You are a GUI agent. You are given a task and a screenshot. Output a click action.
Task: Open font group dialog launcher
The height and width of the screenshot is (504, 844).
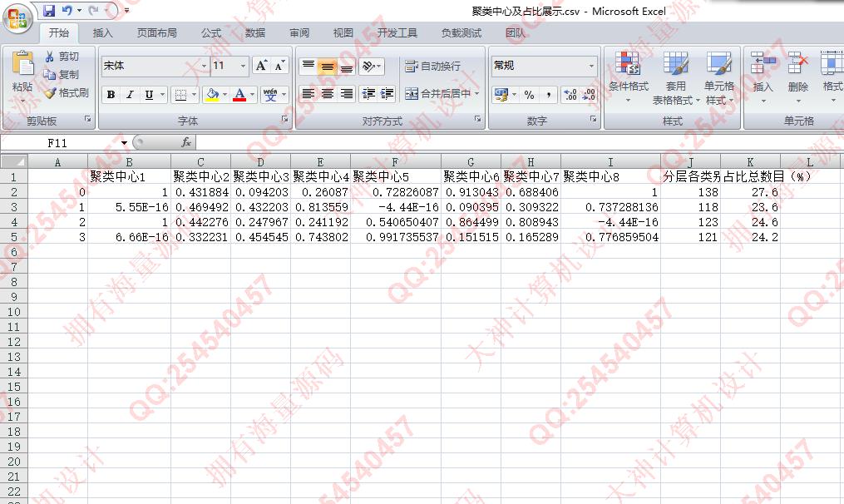(x=284, y=120)
